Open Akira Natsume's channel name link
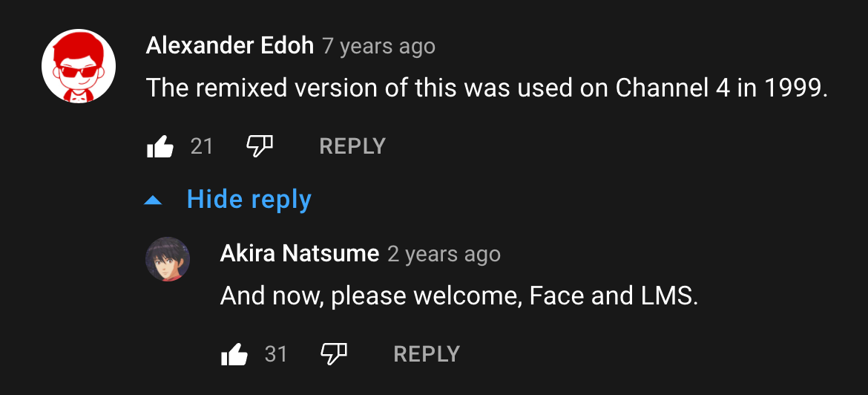868x395 pixels. [x=300, y=254]
